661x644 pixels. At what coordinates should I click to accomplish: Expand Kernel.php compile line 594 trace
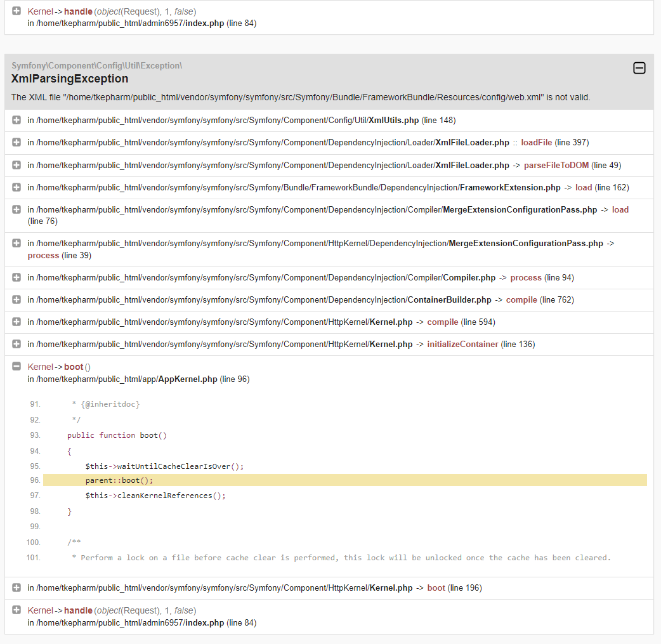point(16,322)
